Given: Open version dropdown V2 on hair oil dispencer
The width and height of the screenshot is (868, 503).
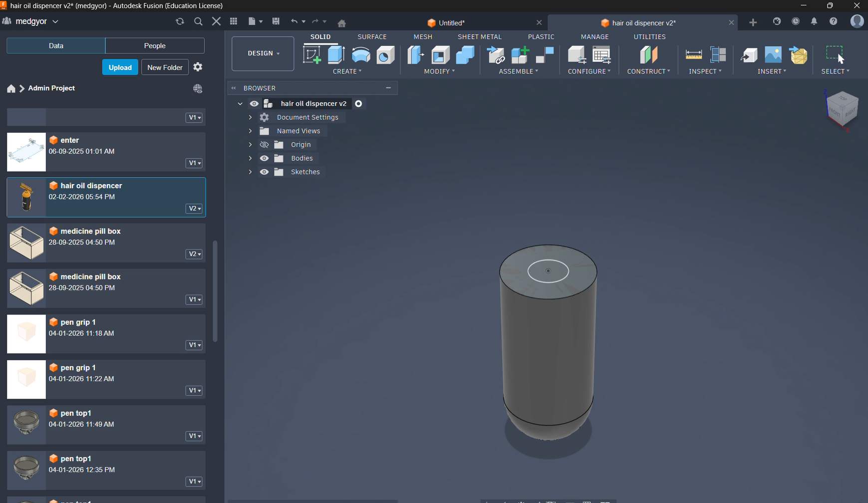Looking at the screenshot, I should [194, 209].
